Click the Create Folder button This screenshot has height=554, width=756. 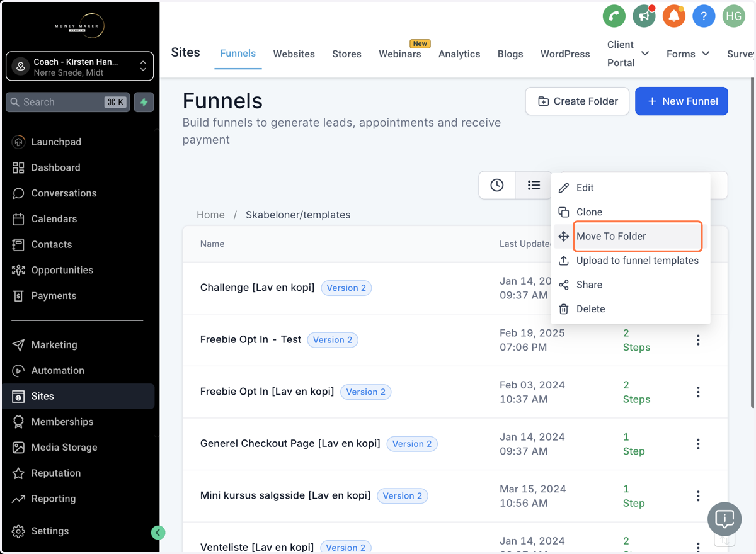(577, 101)
